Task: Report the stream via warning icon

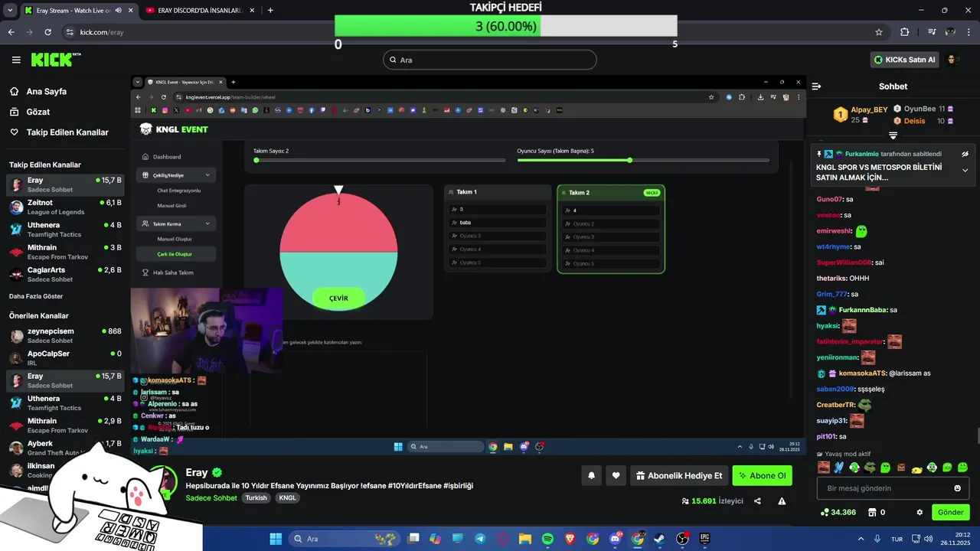Action: (782, 501)
